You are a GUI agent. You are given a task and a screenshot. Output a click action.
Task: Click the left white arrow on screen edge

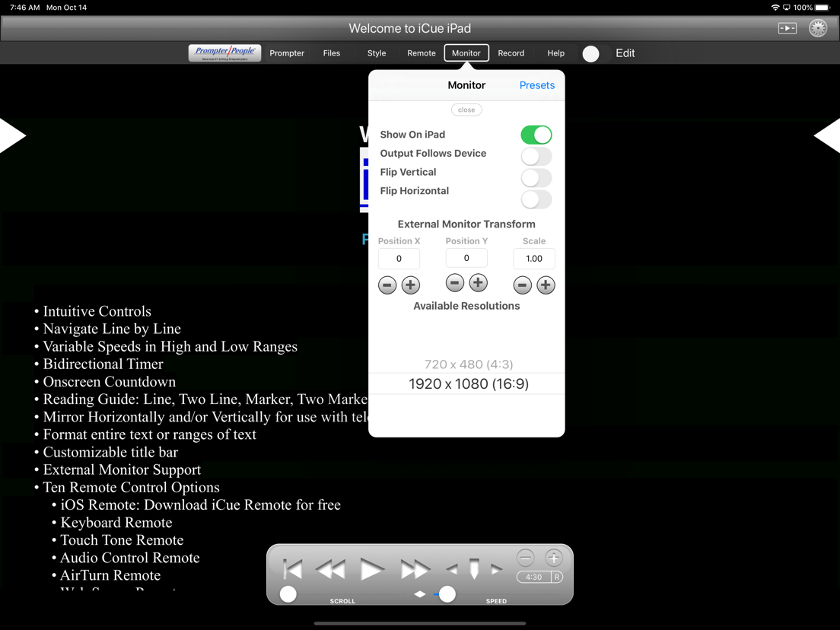tap(12, 135)
